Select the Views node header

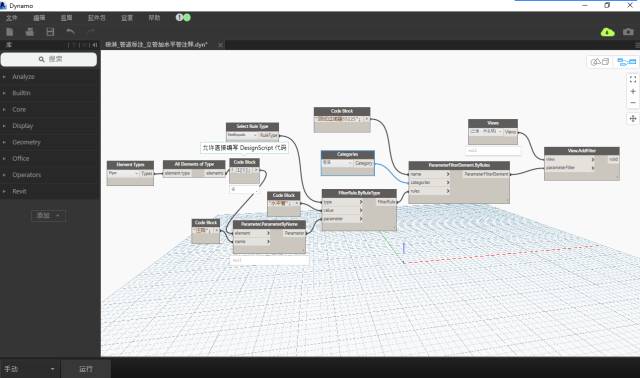coord(493,123)
